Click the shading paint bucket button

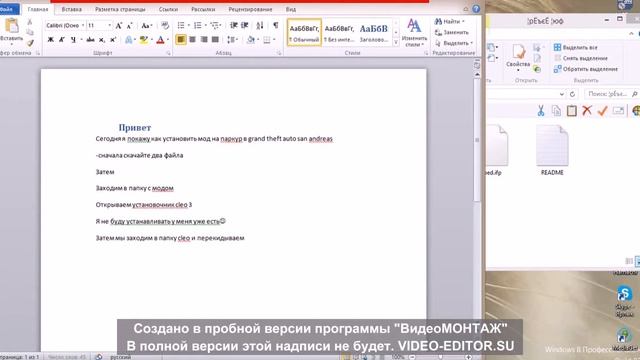(251, 40)
